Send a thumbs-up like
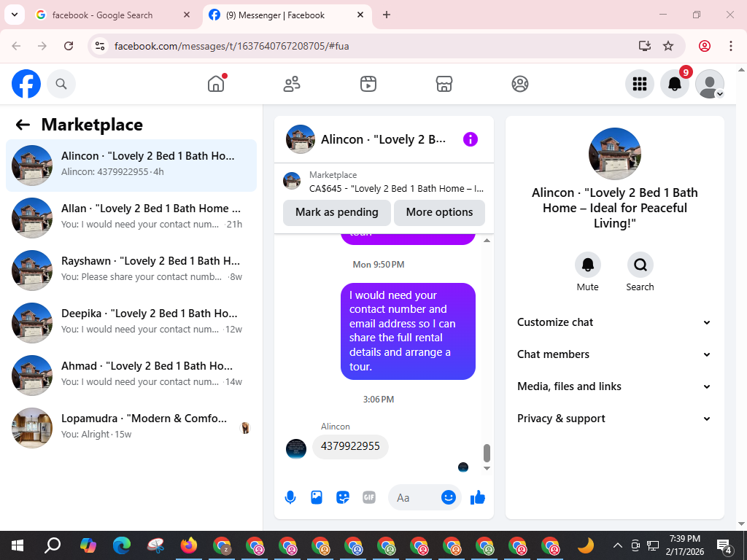The width and height of the screenshot is (747, 560). pos(477,497)
